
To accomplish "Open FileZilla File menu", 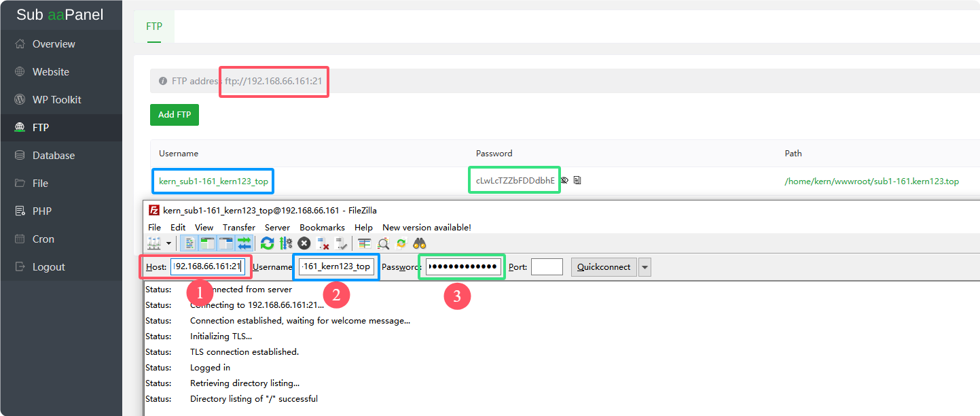I will click(154, 227).
